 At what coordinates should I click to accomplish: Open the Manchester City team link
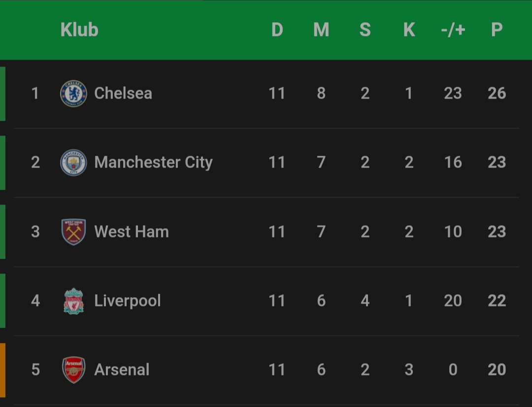[153, 163]
